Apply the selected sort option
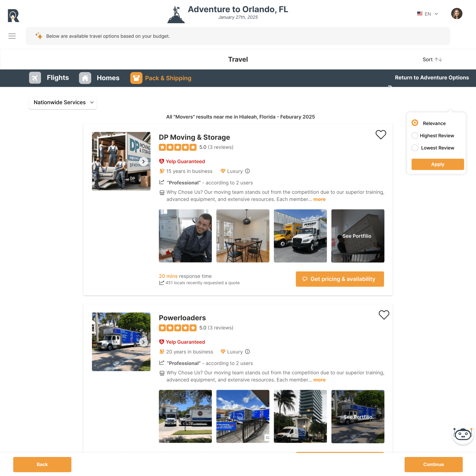 pyautogui.click(x=438, y=164)
